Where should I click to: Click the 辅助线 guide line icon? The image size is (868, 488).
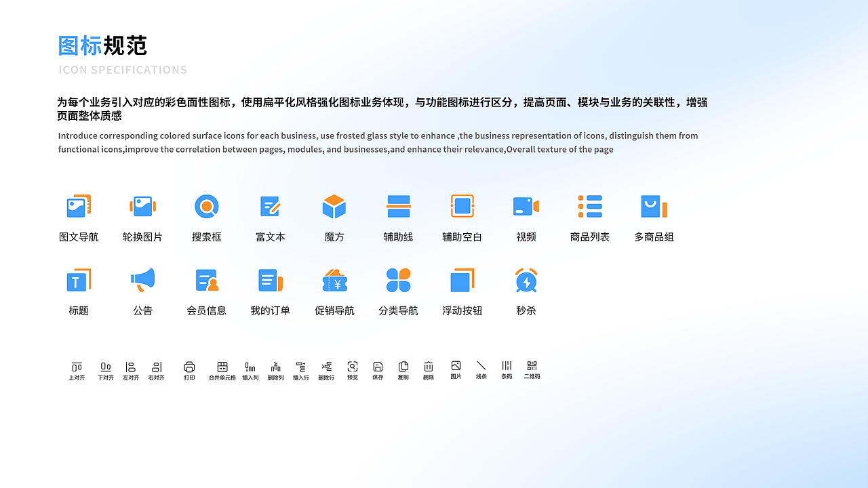(x=398, y=206)
